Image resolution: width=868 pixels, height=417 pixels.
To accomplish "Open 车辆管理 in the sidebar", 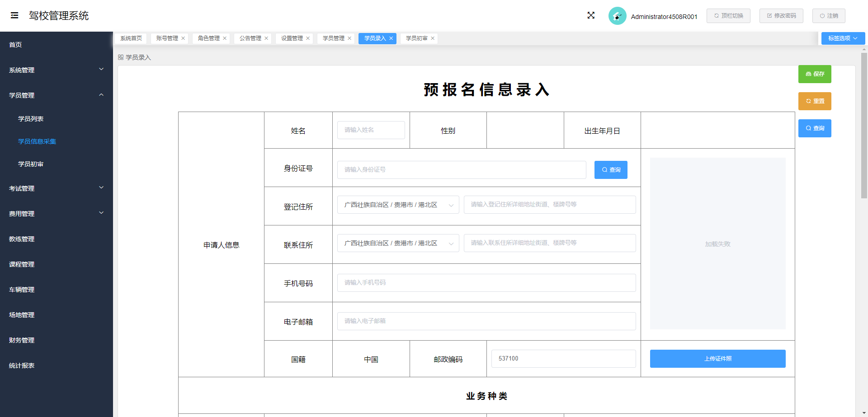I will (x=57, y=290).
